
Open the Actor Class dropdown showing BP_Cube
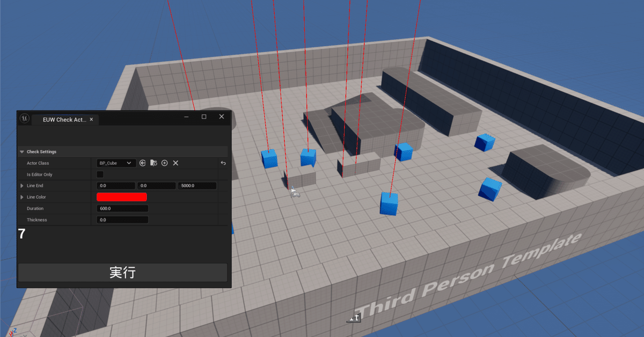[115, 163]
